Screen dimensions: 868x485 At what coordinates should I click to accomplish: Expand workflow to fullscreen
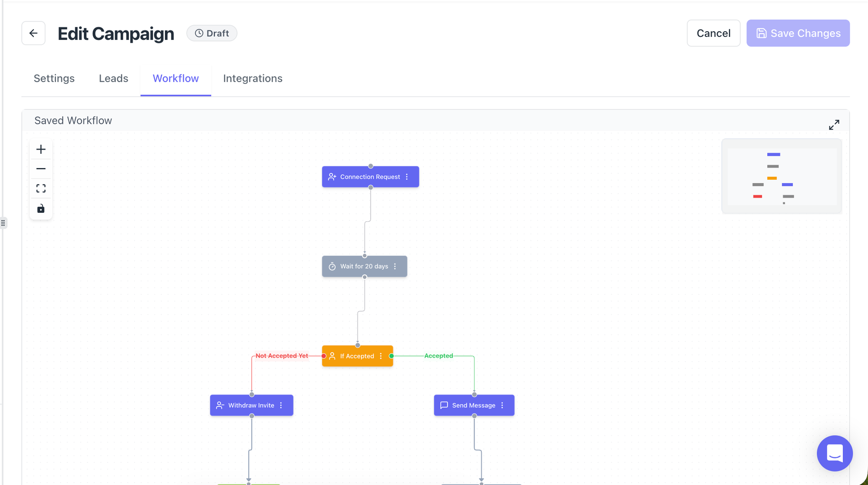tap(834, 125)
